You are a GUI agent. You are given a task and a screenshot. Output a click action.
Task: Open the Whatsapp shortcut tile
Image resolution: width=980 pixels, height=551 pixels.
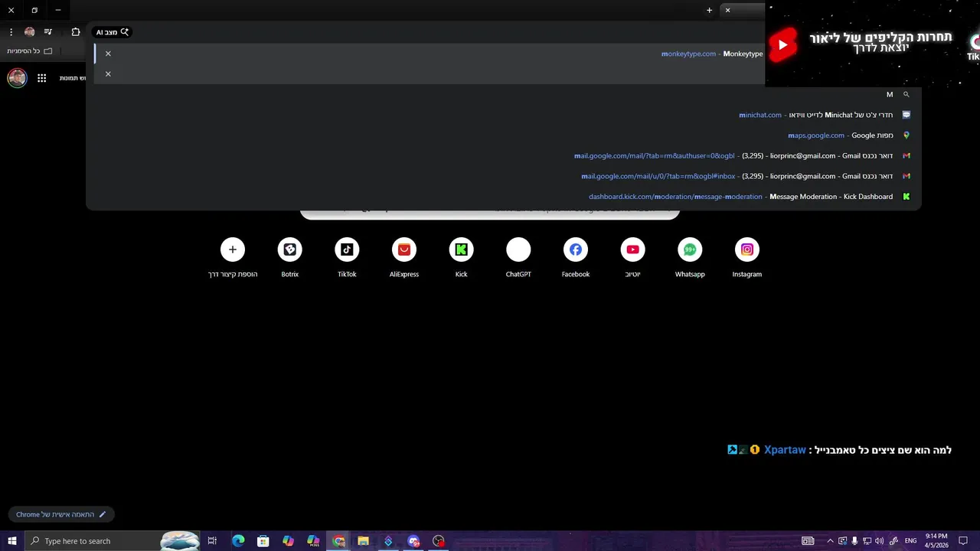(x=690, y=258)
